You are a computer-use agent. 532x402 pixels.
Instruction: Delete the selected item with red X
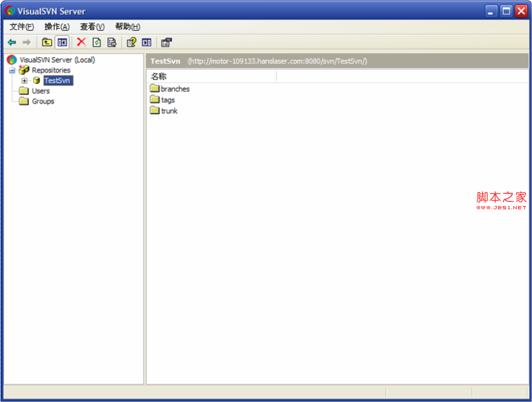pyautogui.click(x=81, y=42)
